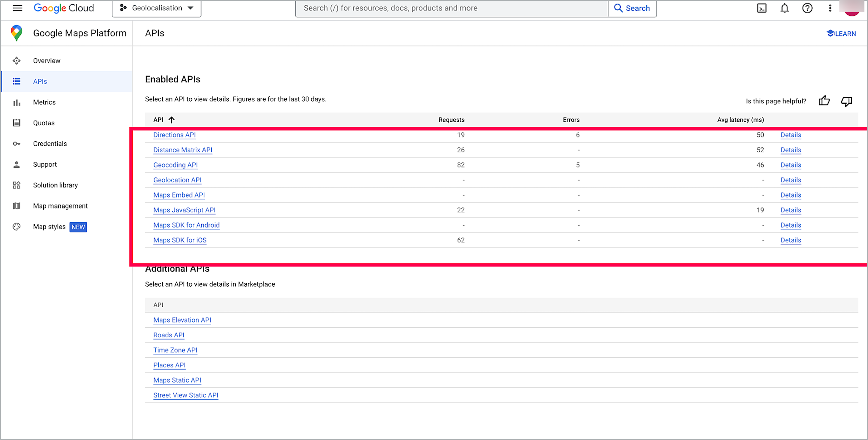The image size is (868, 440).
Task: Open the Geocoding API link
Action: (x=176, y=165)
